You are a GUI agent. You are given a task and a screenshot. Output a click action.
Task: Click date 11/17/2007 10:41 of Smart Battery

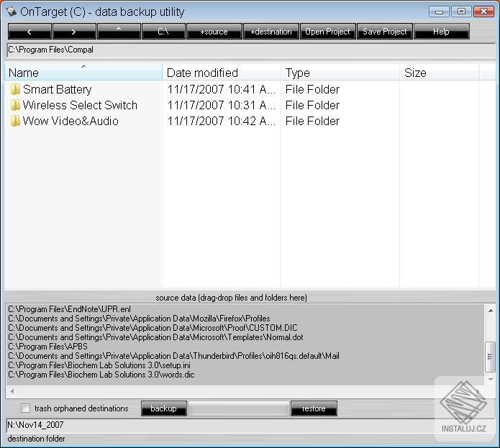coord(222,90)
